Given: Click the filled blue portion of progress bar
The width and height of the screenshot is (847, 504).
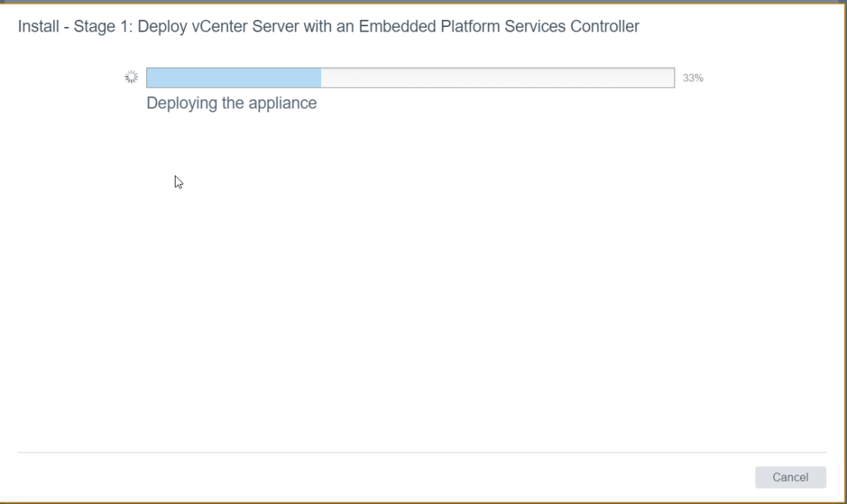Looking at the screenshot, I should pos(233,78).
